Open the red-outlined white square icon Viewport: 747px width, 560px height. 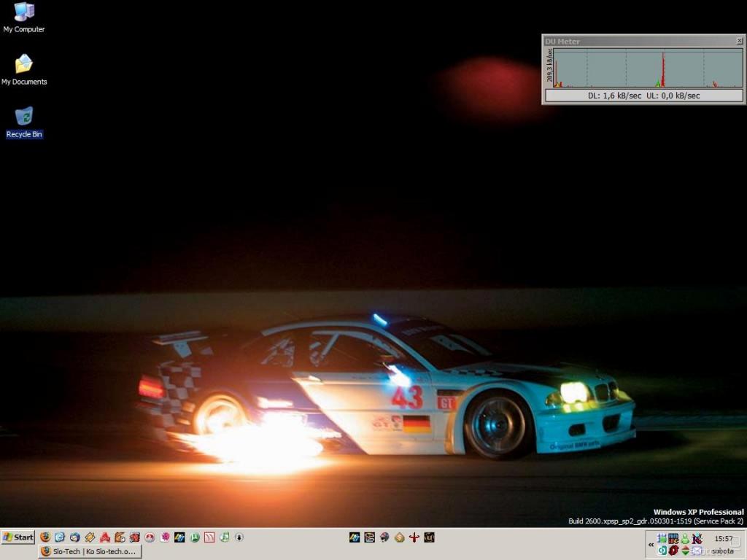pyautogui.click(x=209, y=537)
